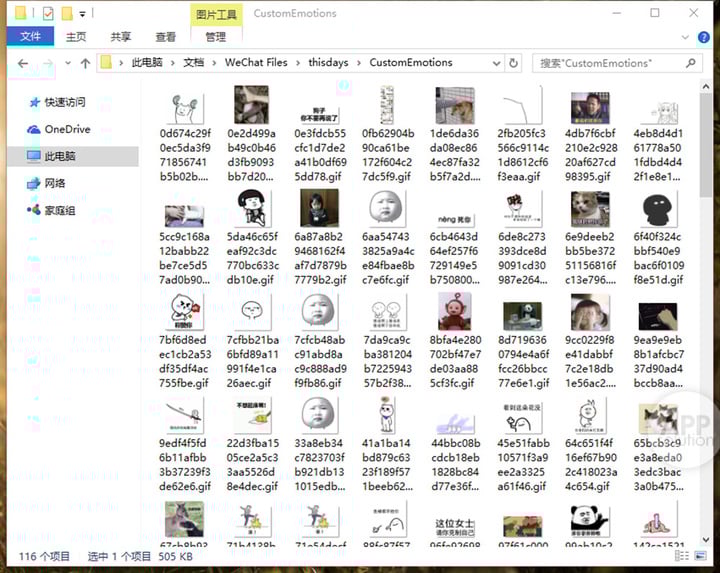Viewport: 720px width, 573px height.
Task: Click the search magnifier icon
Action: 691,63
